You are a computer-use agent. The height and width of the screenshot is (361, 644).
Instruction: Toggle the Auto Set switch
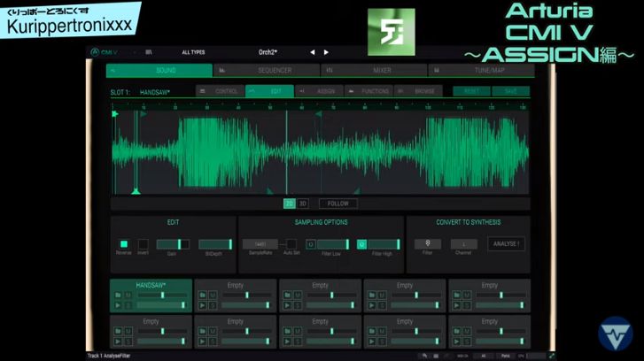click(x=291, y=244)
